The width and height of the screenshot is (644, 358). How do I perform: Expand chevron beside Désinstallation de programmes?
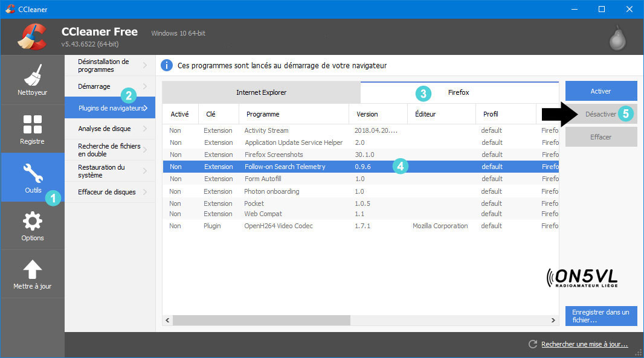(145, 65)
